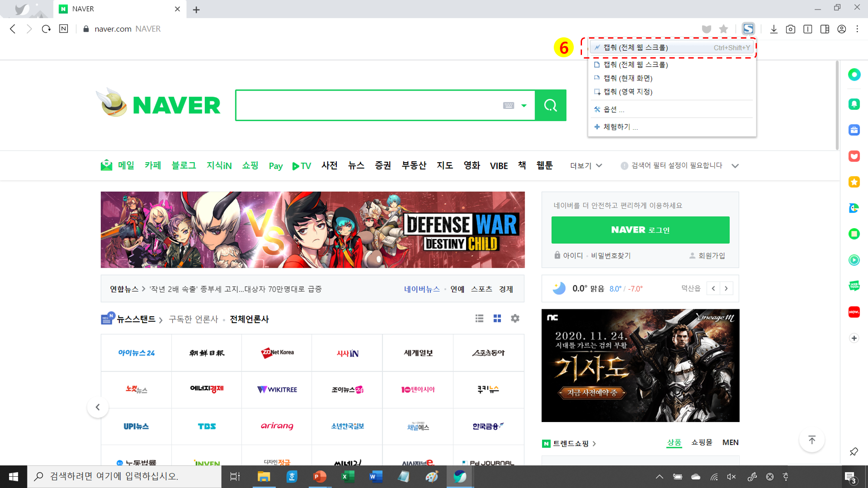Screen dimensions: 868x488
Task: Select 캡춰 (현재 화면) menu item
Action: (x=628, y=78)
